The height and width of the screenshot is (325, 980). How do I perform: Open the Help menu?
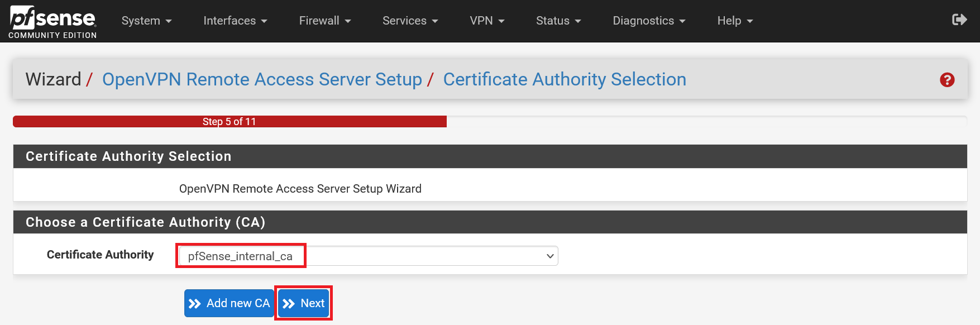tap(735, 21)
